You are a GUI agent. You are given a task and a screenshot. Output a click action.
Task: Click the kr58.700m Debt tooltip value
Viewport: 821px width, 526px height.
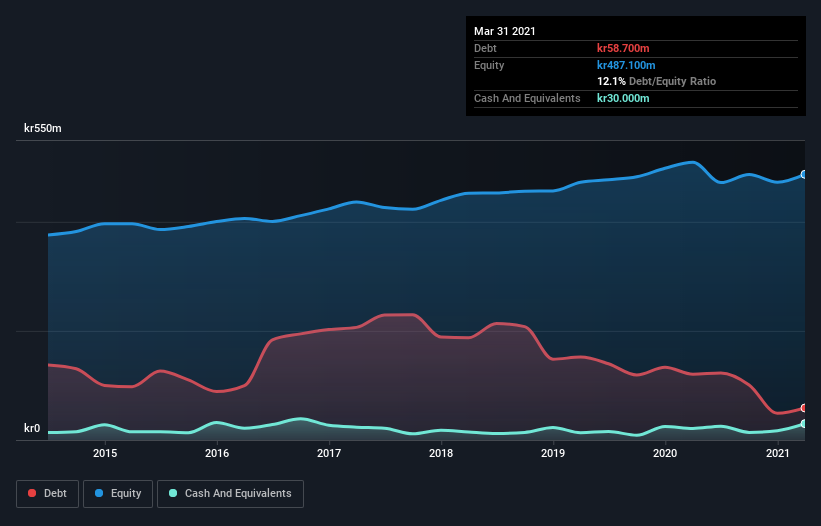(x=623, y=48)
